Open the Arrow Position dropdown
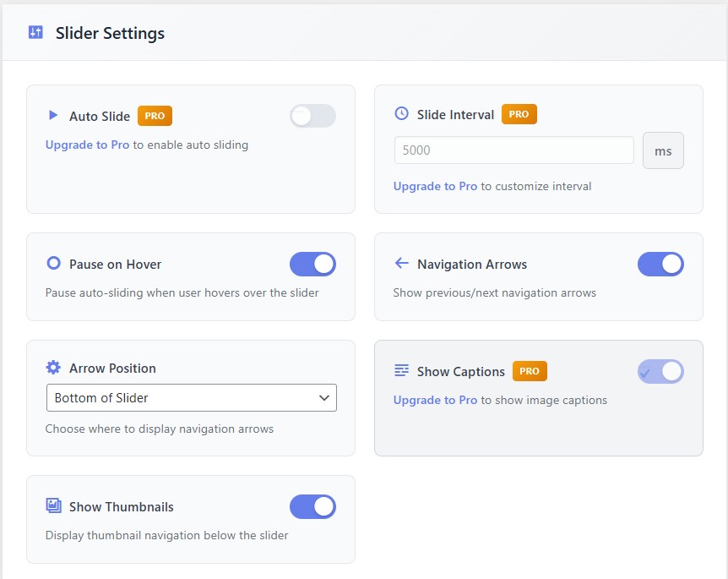Screen dimensions: 728x579 click(x=191, y=397)
